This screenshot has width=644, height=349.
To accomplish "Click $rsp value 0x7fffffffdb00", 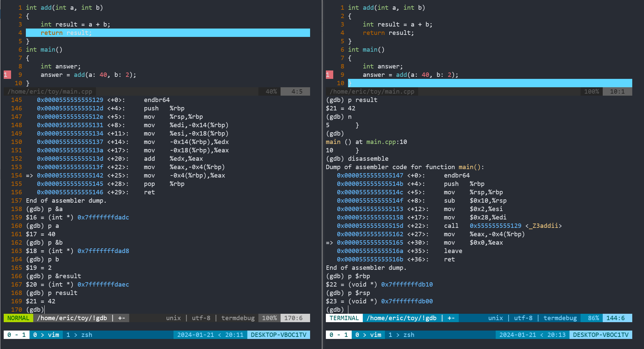I will click(x=407, y=301).
